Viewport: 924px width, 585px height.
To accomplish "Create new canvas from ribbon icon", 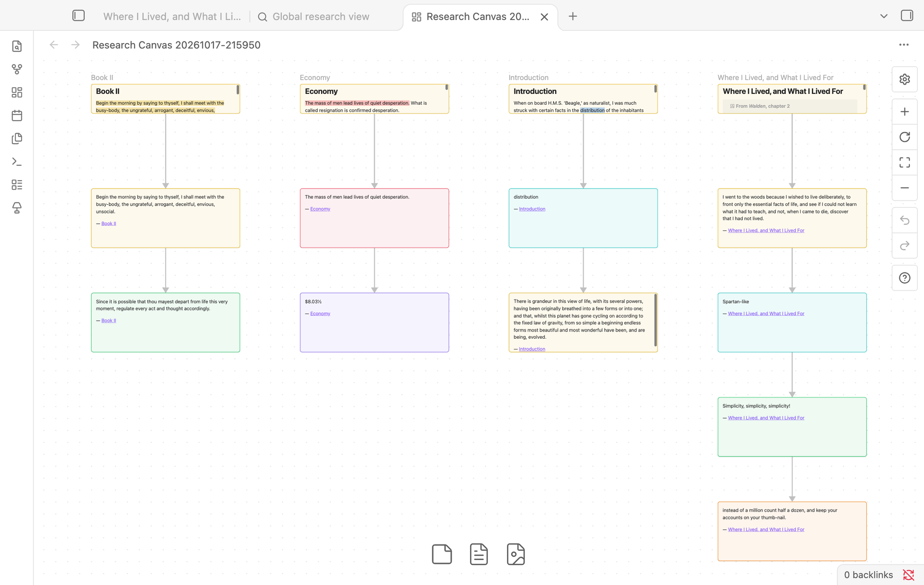I will coord(17,92).
